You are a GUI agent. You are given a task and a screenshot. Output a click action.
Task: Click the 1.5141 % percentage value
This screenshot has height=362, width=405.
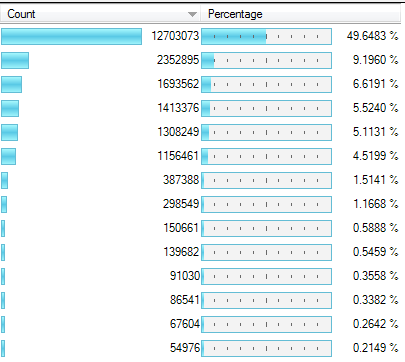[x=375, y=180]
